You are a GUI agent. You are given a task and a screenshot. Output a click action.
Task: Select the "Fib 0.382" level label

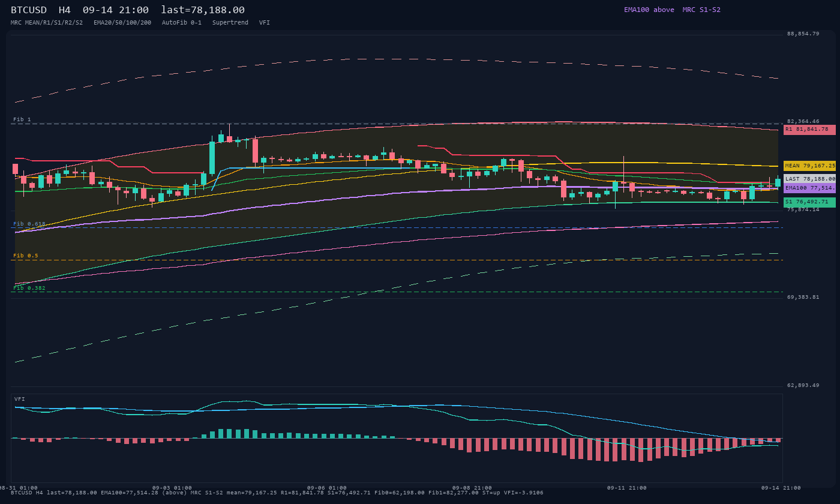point(29,288)
